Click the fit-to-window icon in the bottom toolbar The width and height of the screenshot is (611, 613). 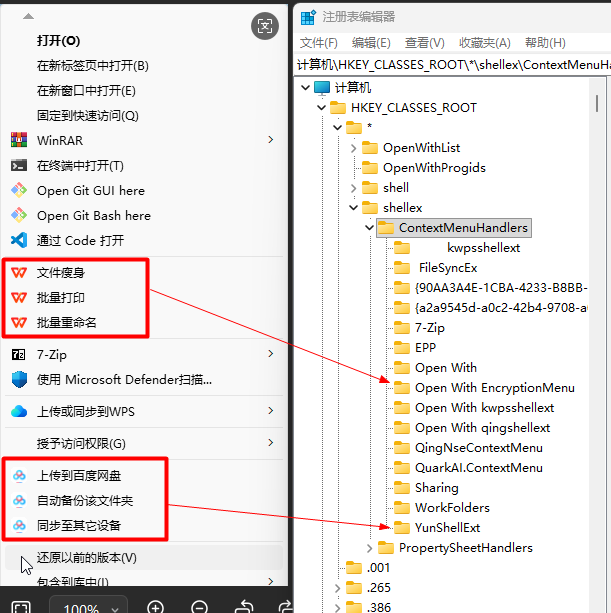(x=21, y=607)
